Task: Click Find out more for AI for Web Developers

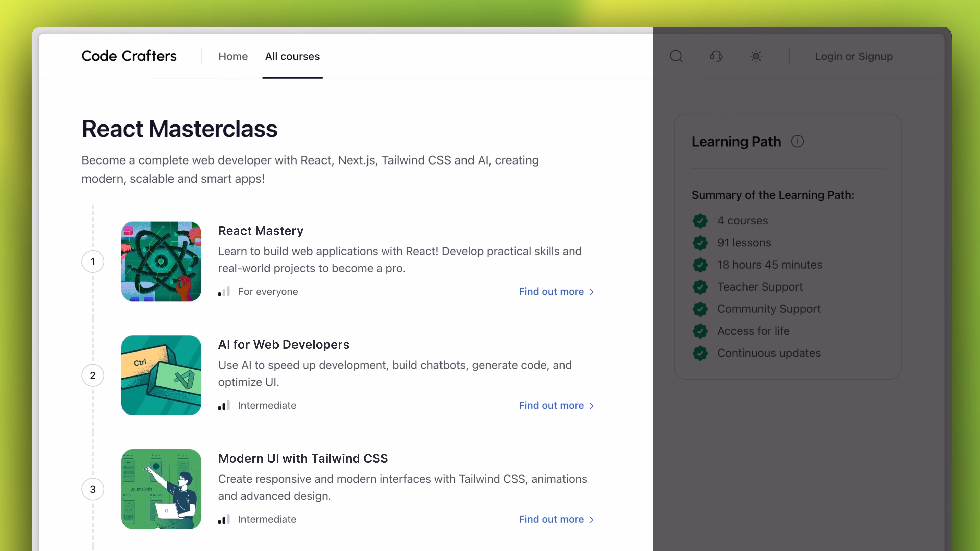Action: pos(551,405)
